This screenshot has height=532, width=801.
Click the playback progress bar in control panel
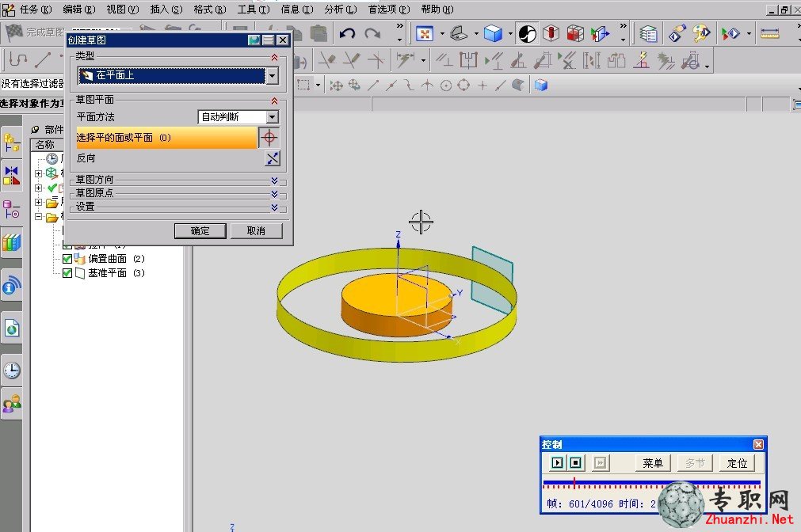(x=652, y=483)
